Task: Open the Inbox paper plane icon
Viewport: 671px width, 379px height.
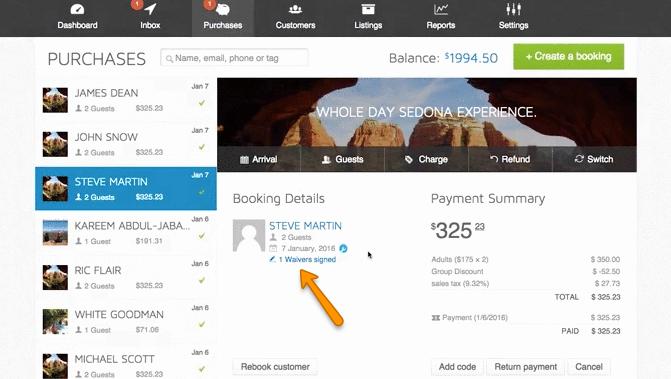Action: click(x=150, y=9)
